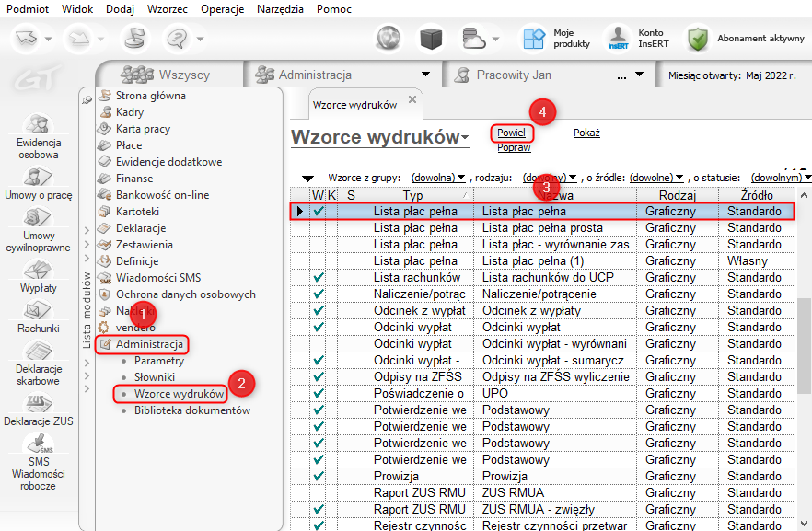Screen dimensions: 812x531
Task: Sort table by Rodzaj column header
Action: (x=677, y=195)
